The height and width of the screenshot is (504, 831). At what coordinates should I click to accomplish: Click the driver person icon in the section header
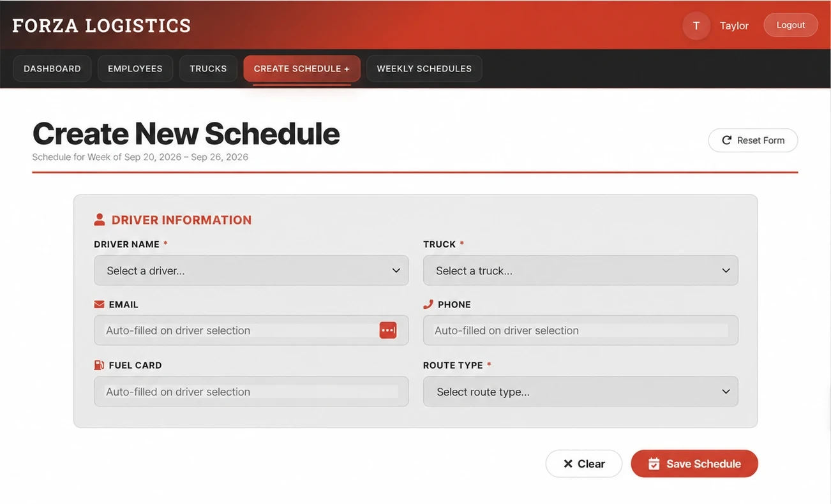tap(99, 219)
